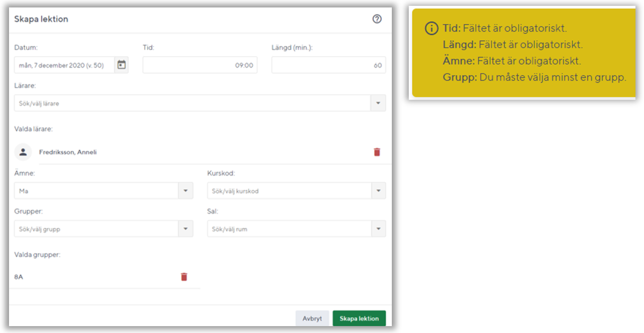Remove teacher Fredriksson, Anneli with trash icon

pyautogui.click(x=377, y=152)
